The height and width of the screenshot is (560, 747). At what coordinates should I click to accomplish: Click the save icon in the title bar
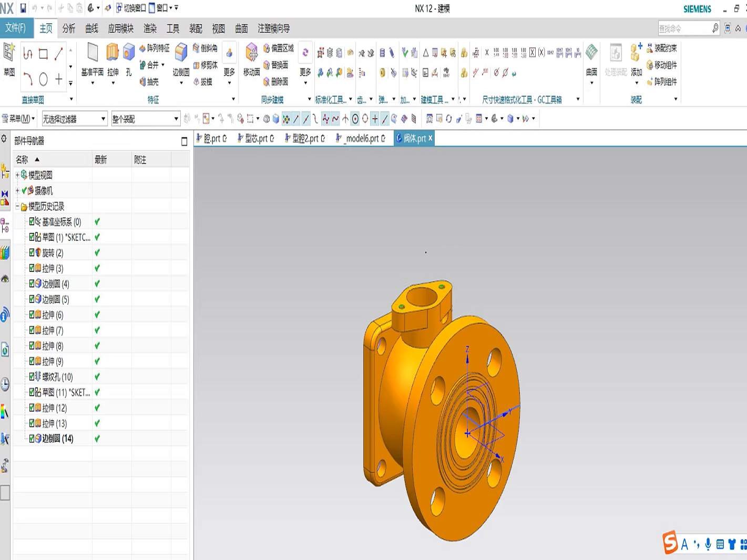coord(23,8)
